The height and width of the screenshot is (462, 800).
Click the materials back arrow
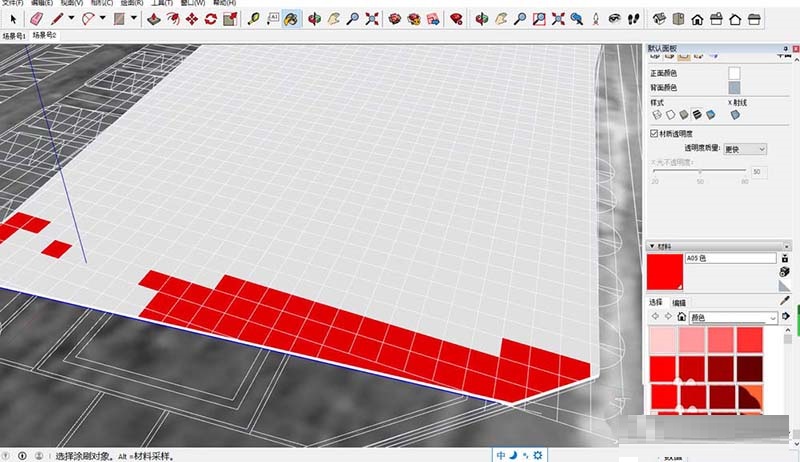[655, 316]
